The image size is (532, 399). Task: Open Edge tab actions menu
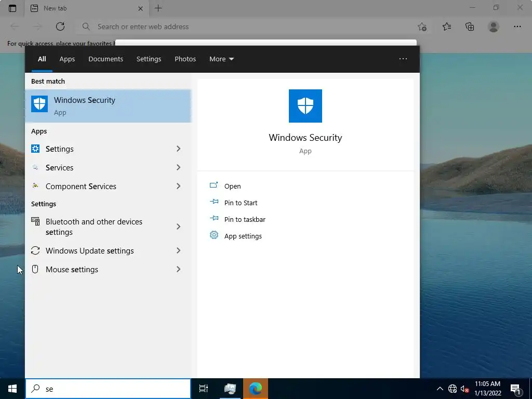(x=12, y=8)
